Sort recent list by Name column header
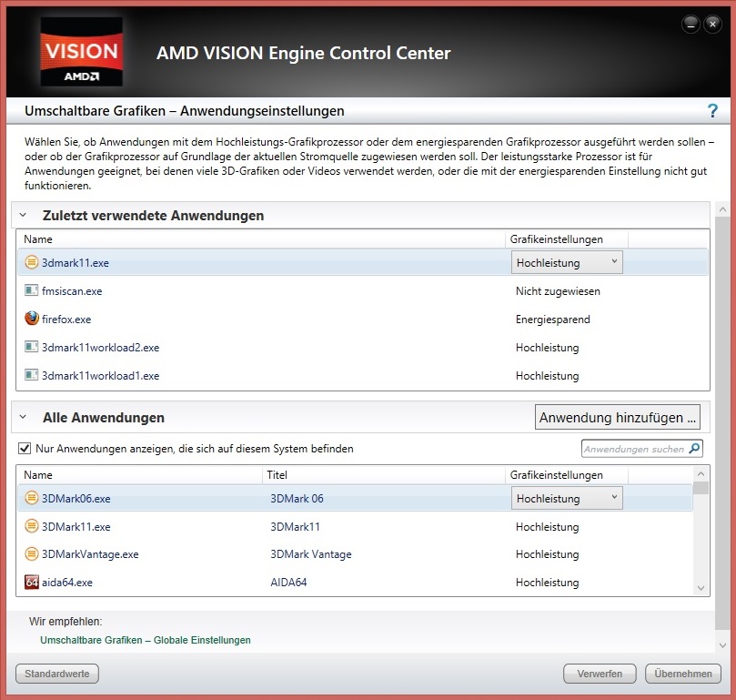Image resolution: width=736 pixels, height=700 pixels. click(260, 239)
